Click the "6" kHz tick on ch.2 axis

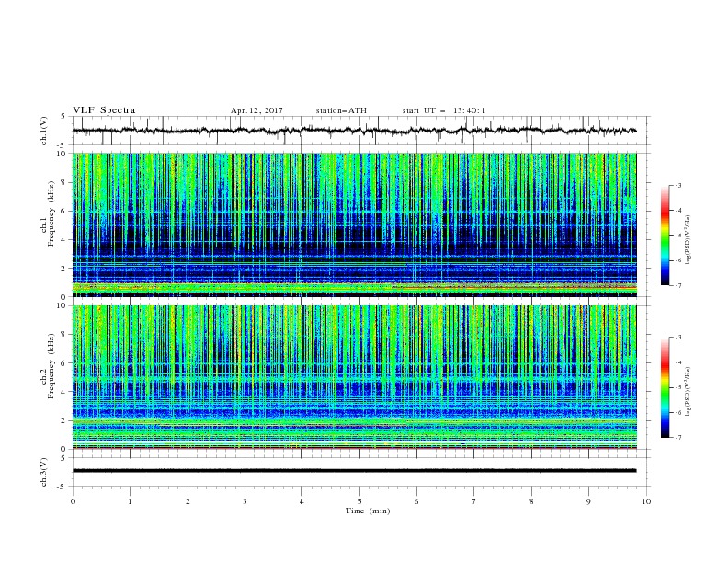pos(64,363)
